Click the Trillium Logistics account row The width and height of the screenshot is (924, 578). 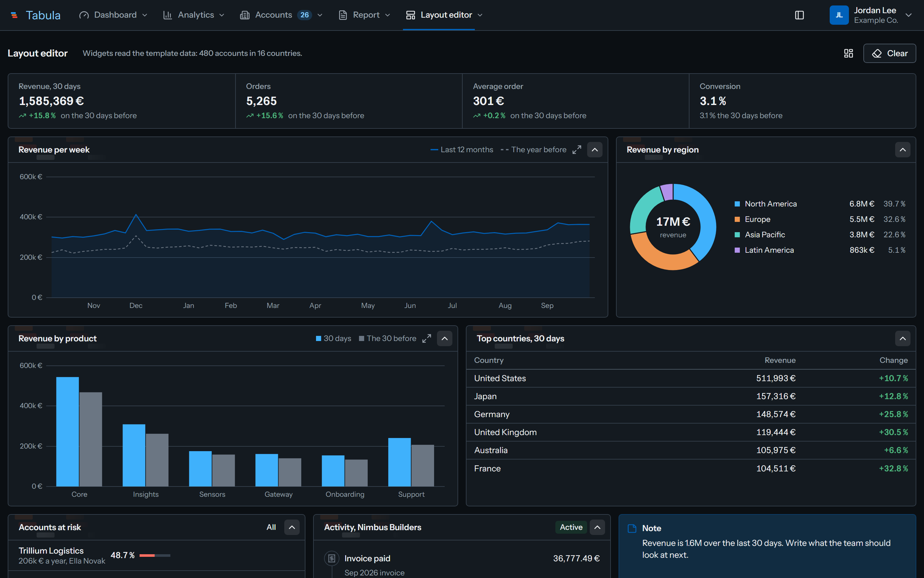157,556
